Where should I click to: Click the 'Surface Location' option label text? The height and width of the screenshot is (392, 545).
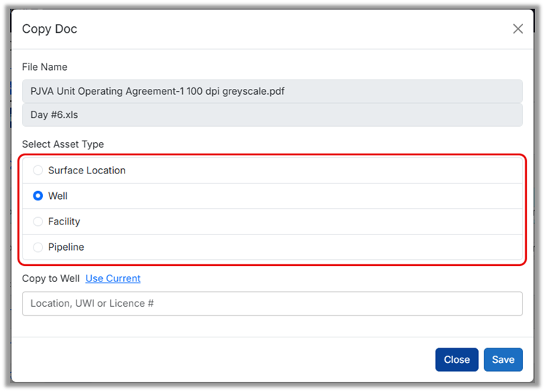(87, 170)
